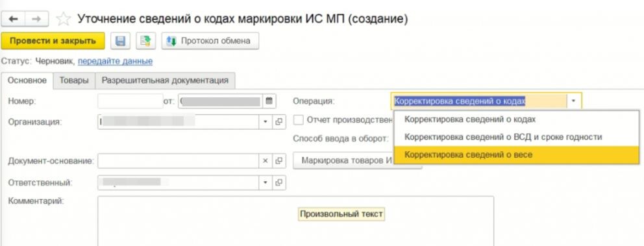Focus the date field after 'от:'
The width and height of the screenshot is (644, 246).
click(x=221, y=101)
